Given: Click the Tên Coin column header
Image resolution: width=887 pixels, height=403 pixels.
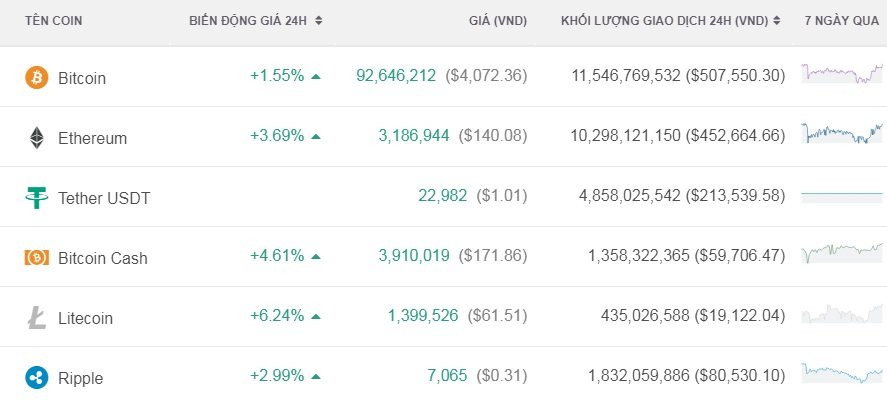Looking at the screenshot, I should 53,20.
